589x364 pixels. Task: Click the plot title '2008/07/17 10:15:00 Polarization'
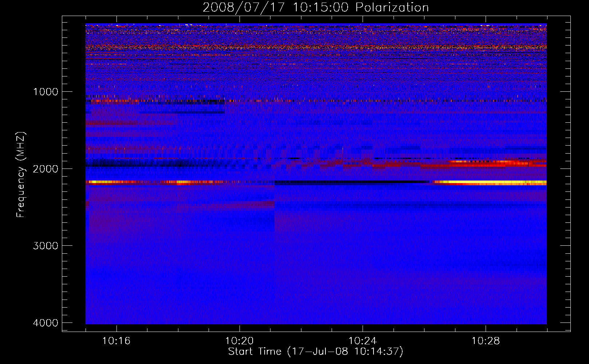tap(316, 7)
